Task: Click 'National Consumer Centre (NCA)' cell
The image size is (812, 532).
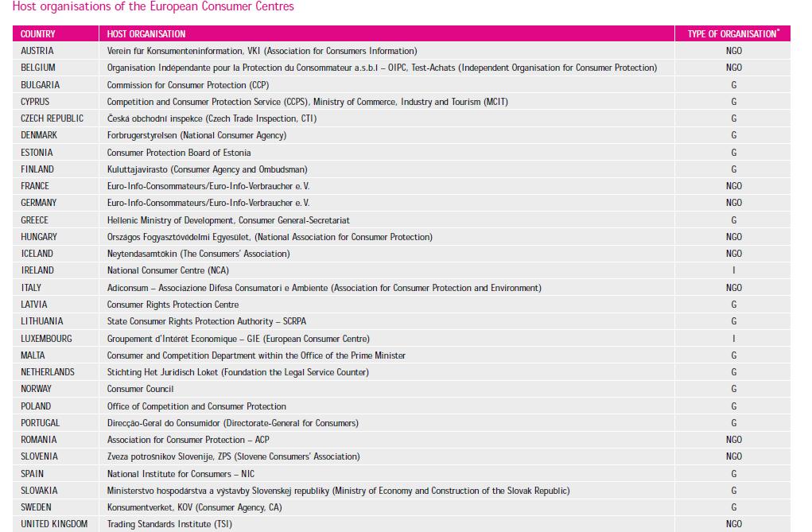Action: (387, 270)
